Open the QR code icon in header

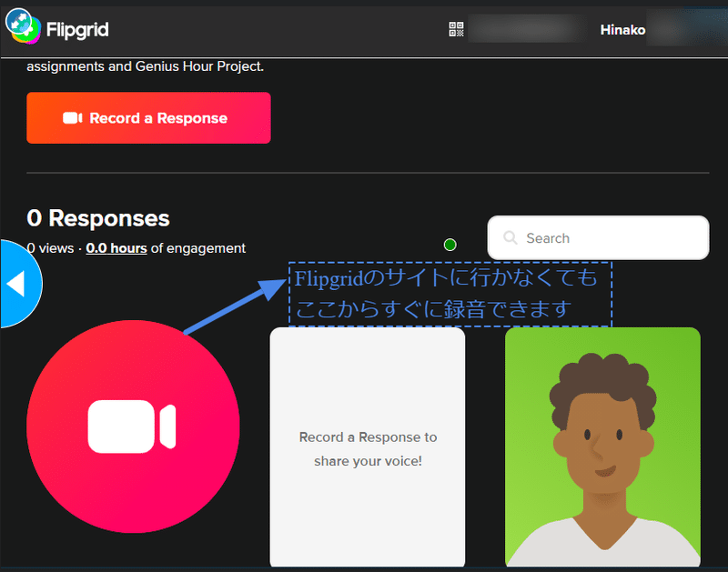tap(456, 29)
